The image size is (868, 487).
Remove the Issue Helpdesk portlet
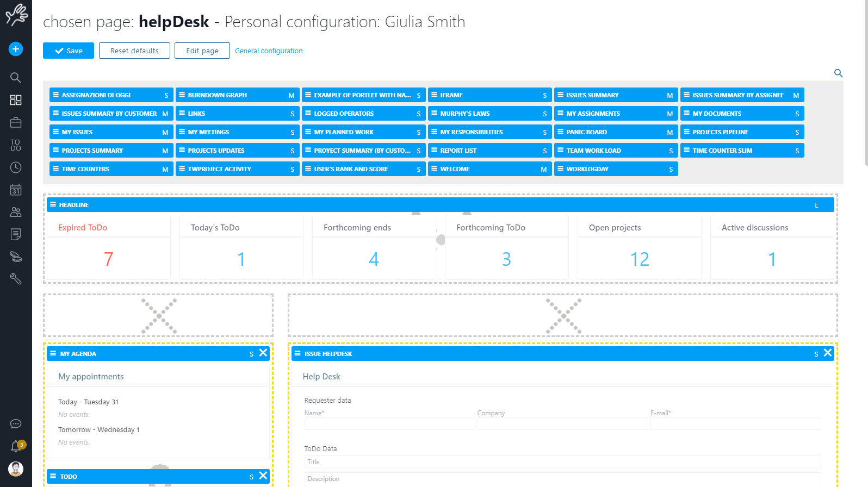pyautogui.click(x=827, y=353)
